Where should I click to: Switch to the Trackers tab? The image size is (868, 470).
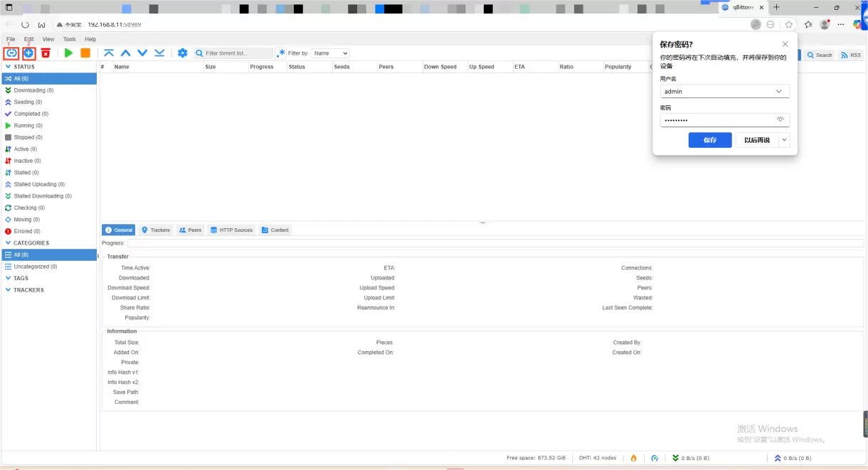pyautogui.click(x=156, y=230)
